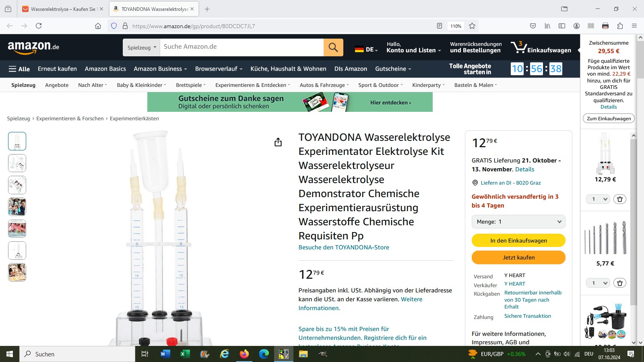Viewport: 644px width, 362px height.
Task: Click the location pin delivery icon
Action: [x=475, y=183]
